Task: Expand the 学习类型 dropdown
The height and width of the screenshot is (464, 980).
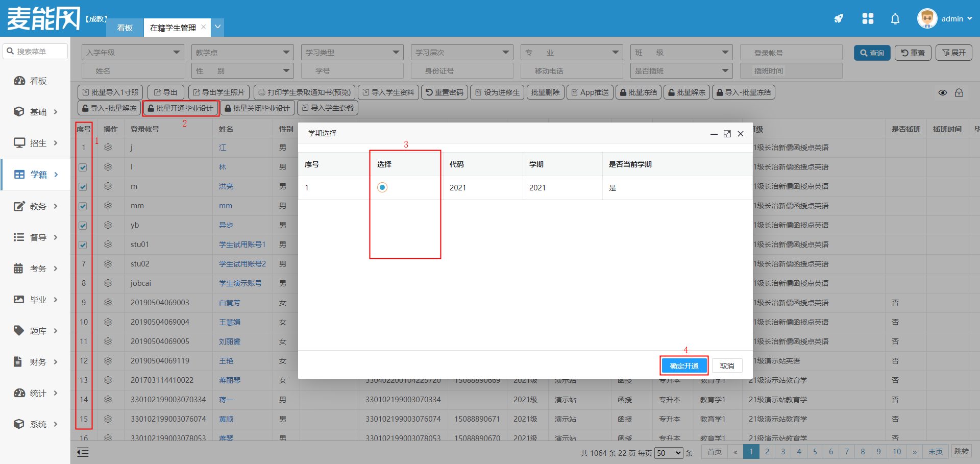Action: pyautogui.click(x=352, y=53)
